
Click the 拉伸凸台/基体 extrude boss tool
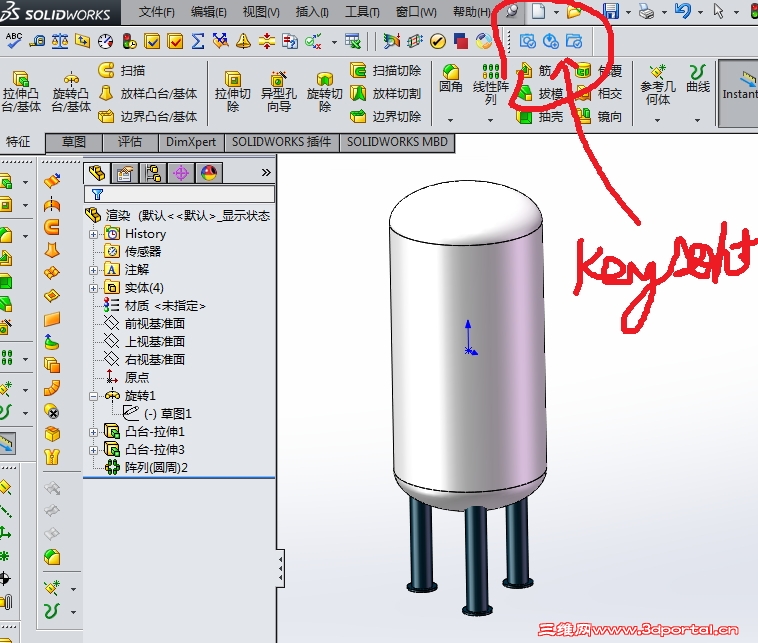pyautogui.click(x=21, y=91)
